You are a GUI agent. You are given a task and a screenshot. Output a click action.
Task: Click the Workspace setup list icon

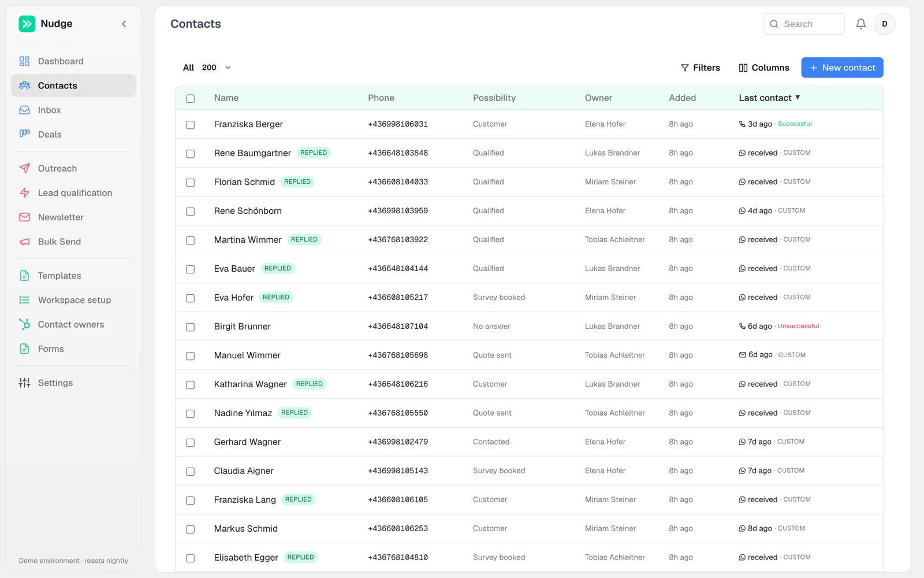24,300
